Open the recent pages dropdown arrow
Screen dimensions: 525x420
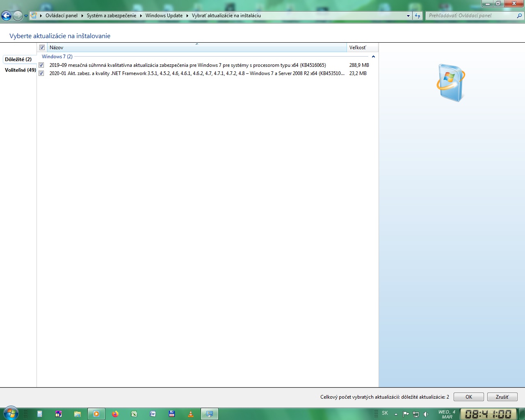tap(26, 16)
